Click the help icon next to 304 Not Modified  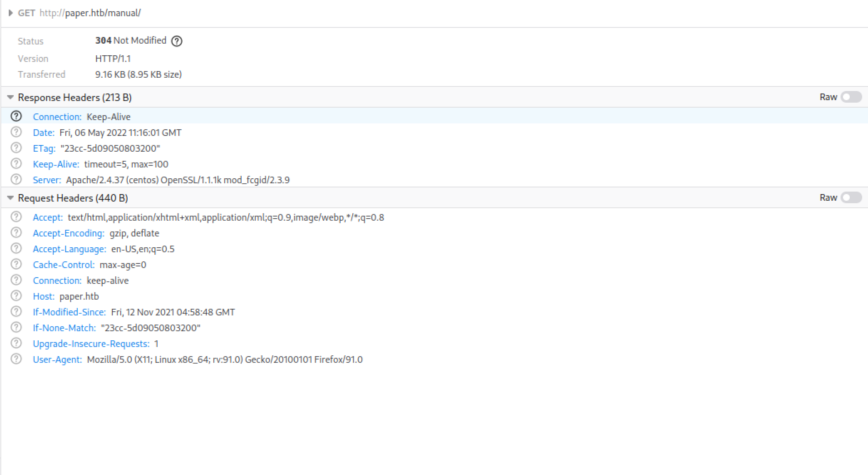point(177,41)
